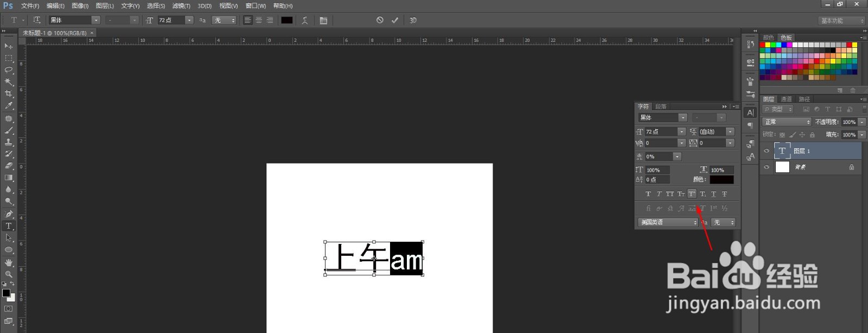Select the Horizontal Type tool

[8, 226]
